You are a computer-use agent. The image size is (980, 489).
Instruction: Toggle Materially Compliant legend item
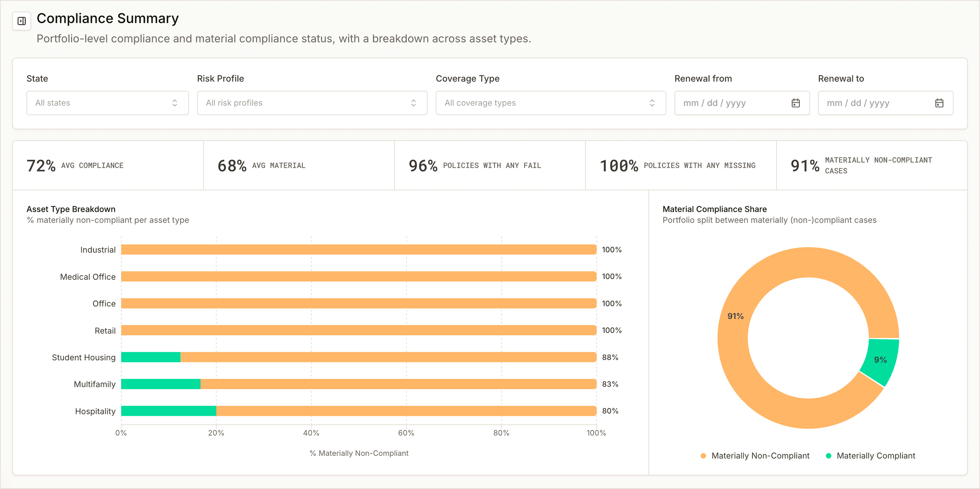pos(871,456)
